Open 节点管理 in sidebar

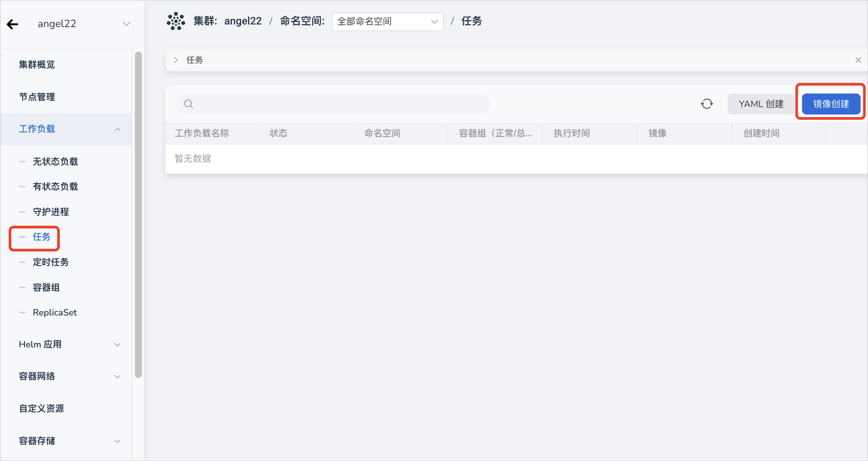tap(37, 97)
